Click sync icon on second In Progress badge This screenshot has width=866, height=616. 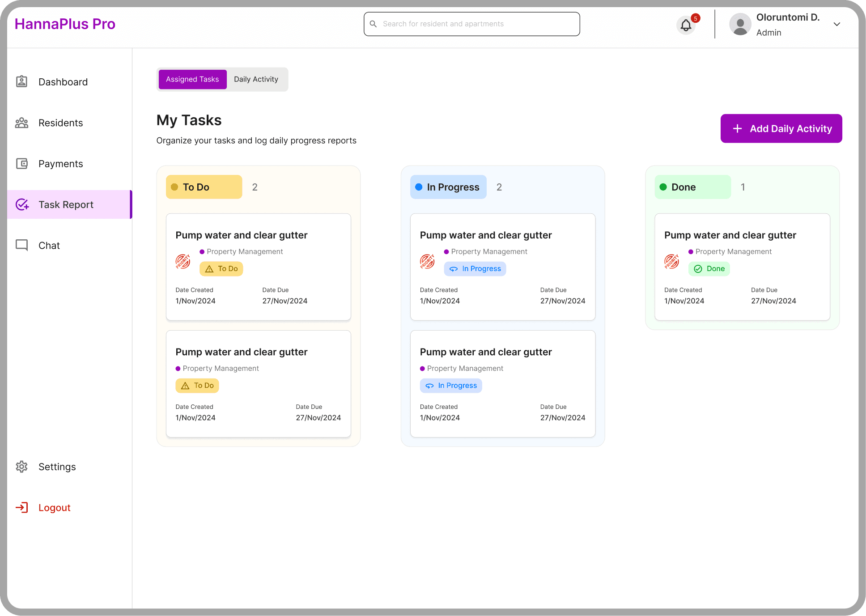pyautogui.click(x=429, y=386)
